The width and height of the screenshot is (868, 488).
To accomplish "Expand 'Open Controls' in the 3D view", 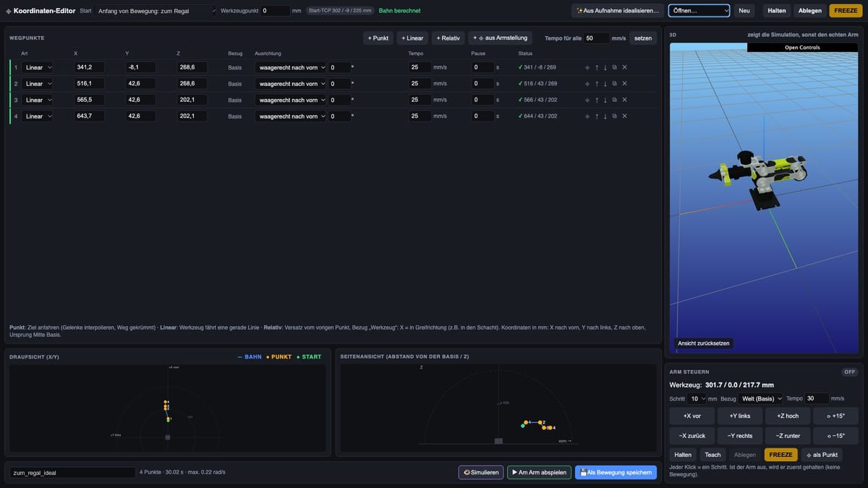I will (x=801, y=48).
